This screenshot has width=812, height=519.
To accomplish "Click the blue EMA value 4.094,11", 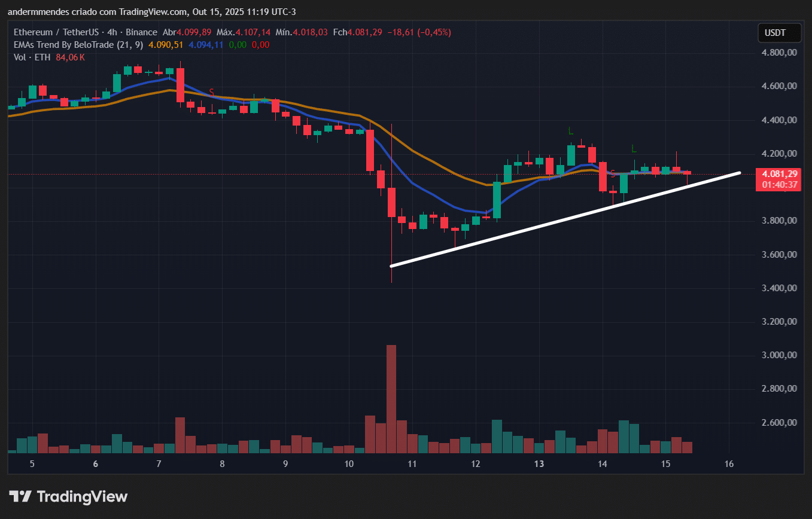I will click(x=206, y=45).
